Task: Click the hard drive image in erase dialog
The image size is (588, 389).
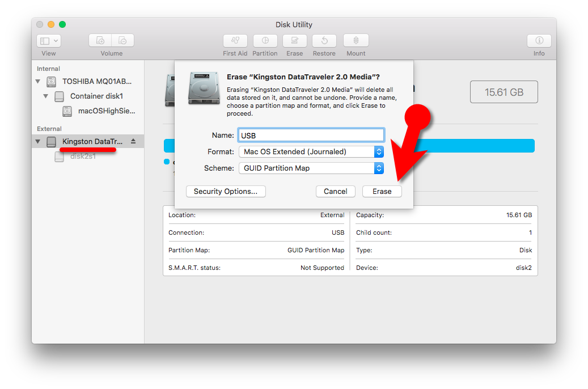Action: pos(204,88)
